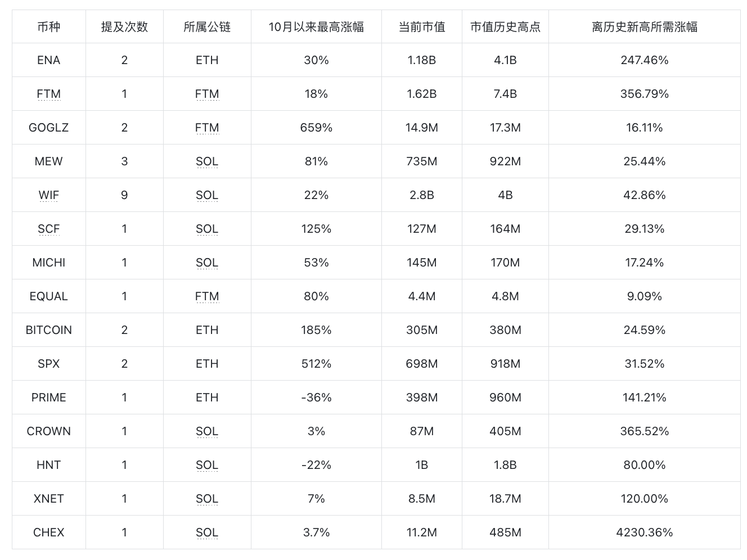This screenshot has height=560, width=747.
Task: Click the SOL link in CHEX row
Action: 207,532
